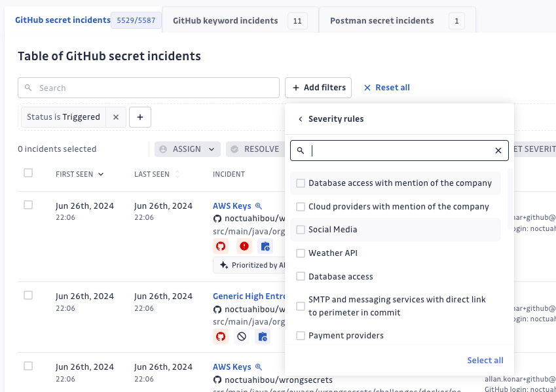
Task: Click the search magnifier in the severity rules field
Action: pyautogui.click(x=301, y=151)
